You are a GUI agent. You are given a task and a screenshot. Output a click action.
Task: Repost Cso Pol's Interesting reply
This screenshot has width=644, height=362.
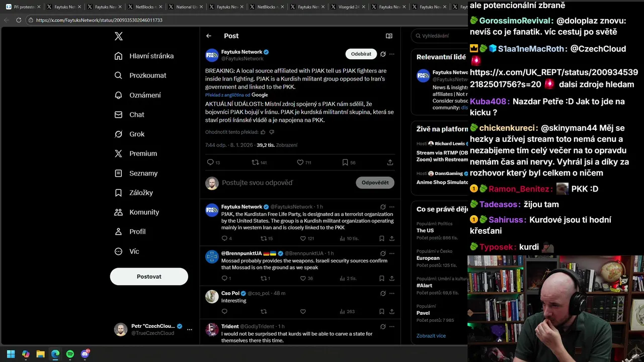[263, 312]
